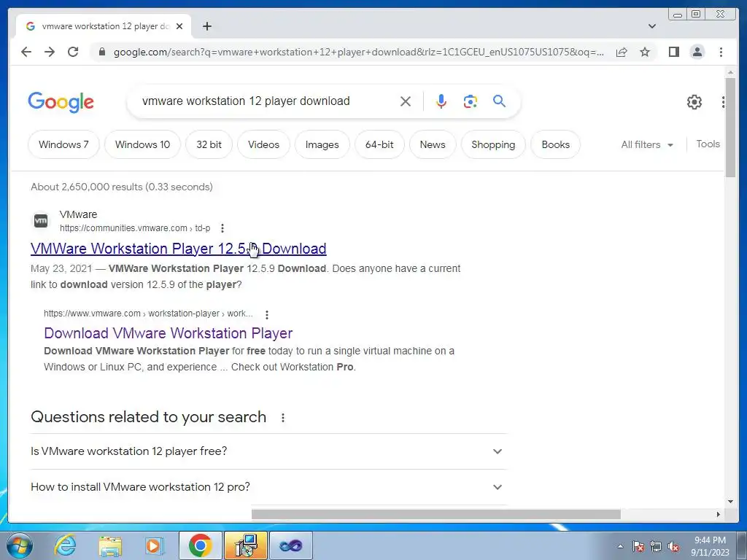The width and height of the screenshot is (747, 560).
Task: Click the address bar URL
Action: 358,52
